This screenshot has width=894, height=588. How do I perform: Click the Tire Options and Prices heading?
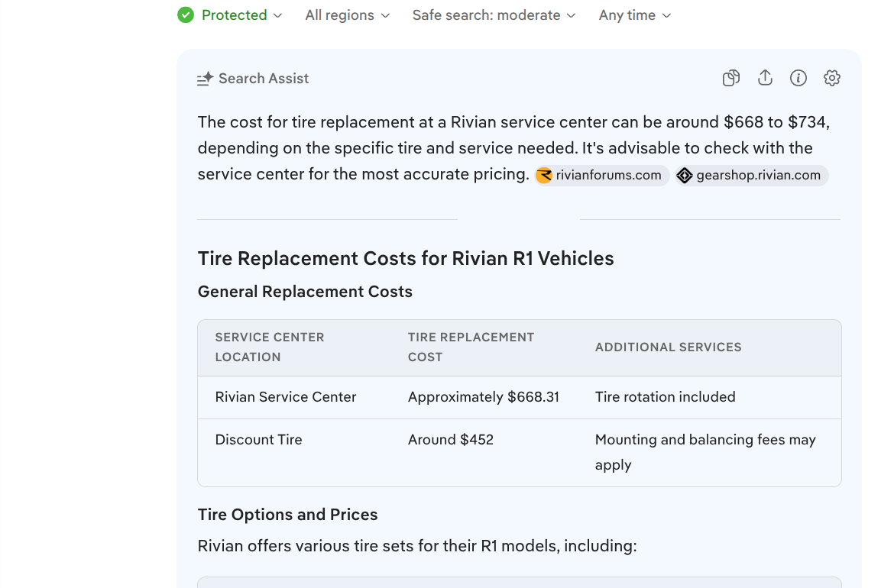[x=287, y=515]
